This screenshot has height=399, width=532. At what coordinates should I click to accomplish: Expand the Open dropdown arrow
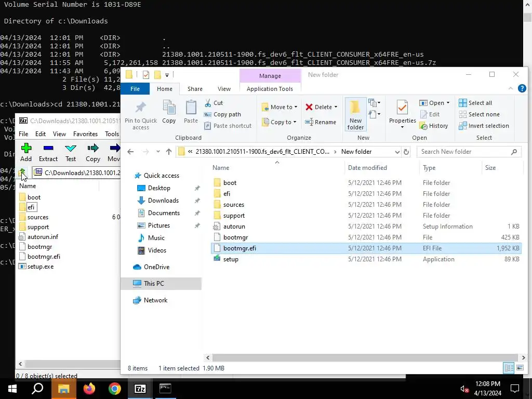coord(448,103)
